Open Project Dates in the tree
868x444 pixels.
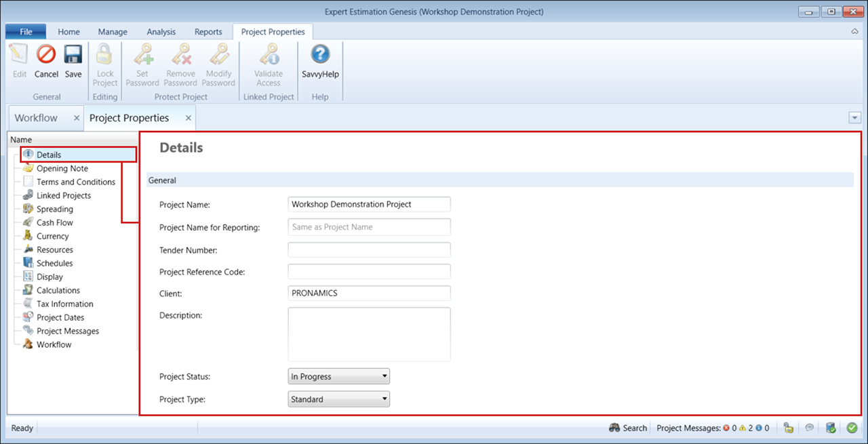point(60,317)
